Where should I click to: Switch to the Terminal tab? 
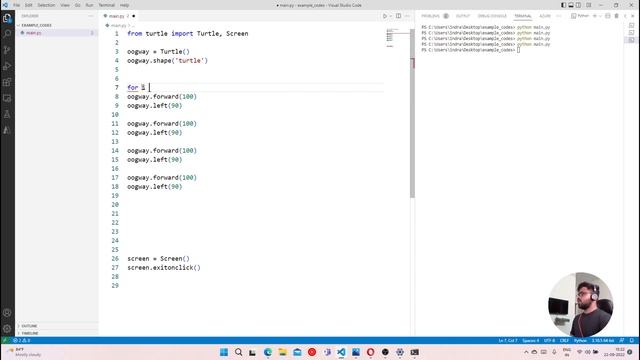click(x=523, y=16)
